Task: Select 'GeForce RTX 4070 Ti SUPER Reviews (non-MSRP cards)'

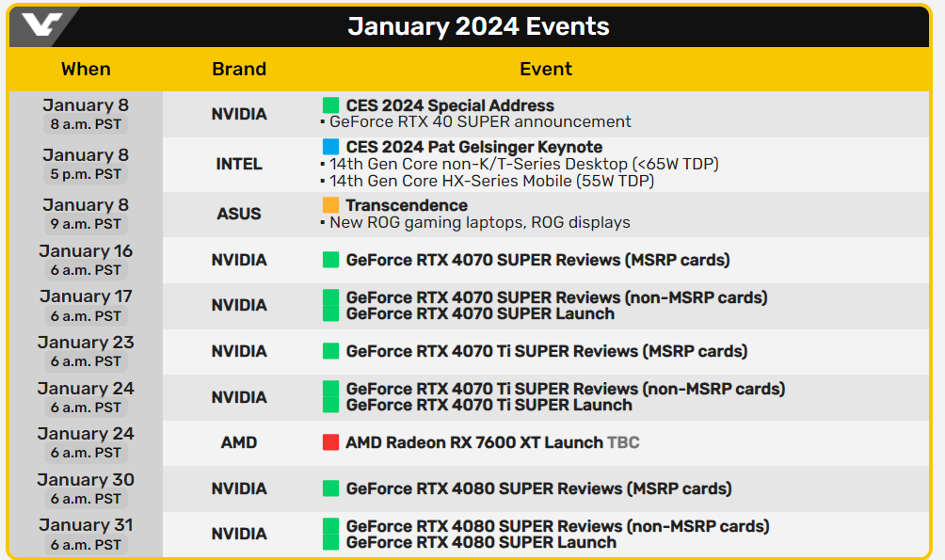Action: tap(566, 389)
